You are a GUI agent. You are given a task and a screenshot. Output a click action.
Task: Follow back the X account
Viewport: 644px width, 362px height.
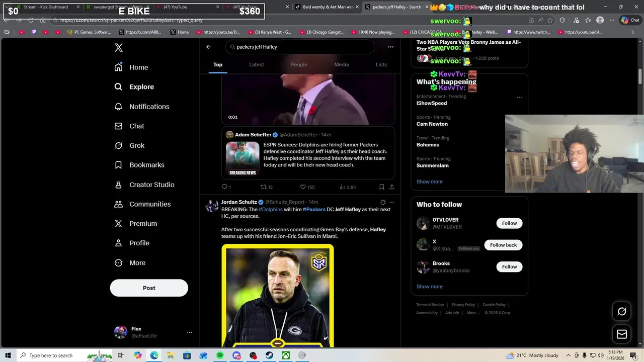coord(503,245)
